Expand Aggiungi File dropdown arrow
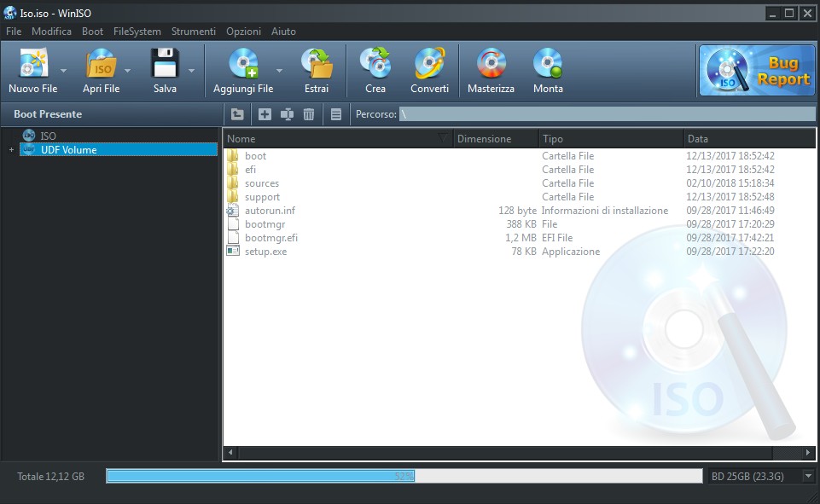 tap(279, 71)
